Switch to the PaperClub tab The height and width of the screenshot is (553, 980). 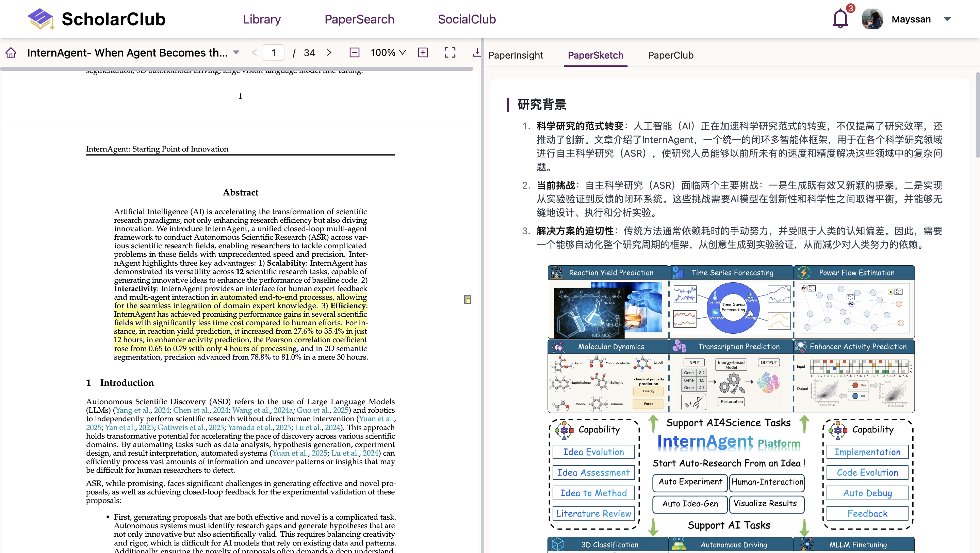(x=670, y=55)
